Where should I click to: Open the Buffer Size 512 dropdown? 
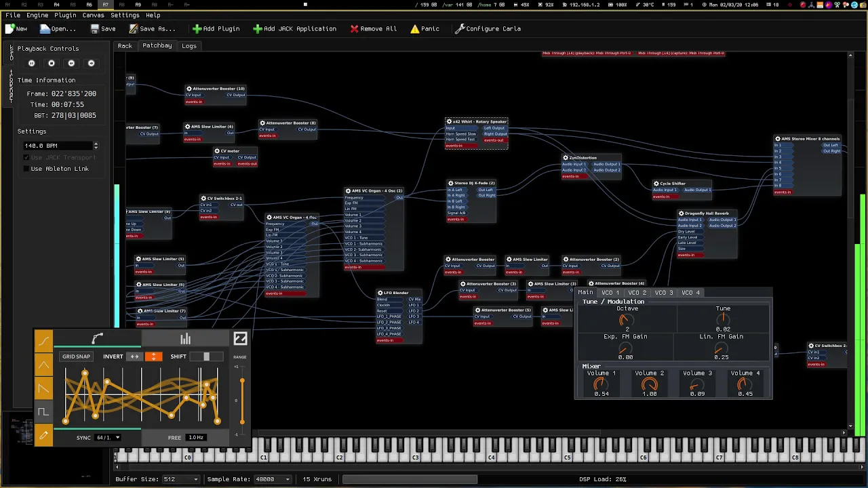pyautogui.click(x=180, y=479)
